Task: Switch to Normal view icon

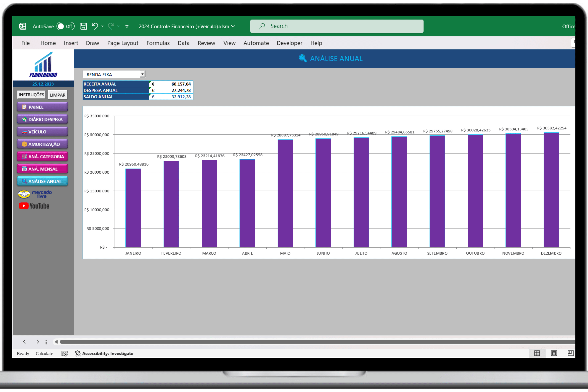Action: tap(537, 353)
